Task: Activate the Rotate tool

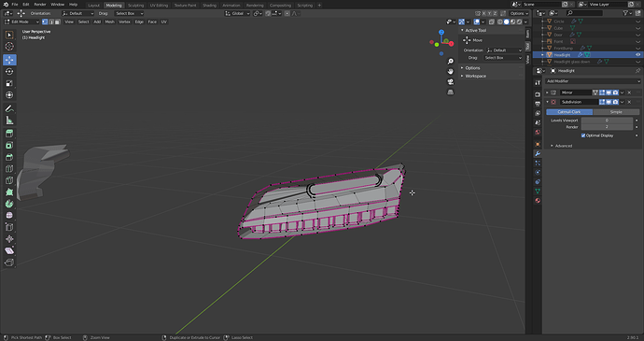Action: (x=9, y=72)
